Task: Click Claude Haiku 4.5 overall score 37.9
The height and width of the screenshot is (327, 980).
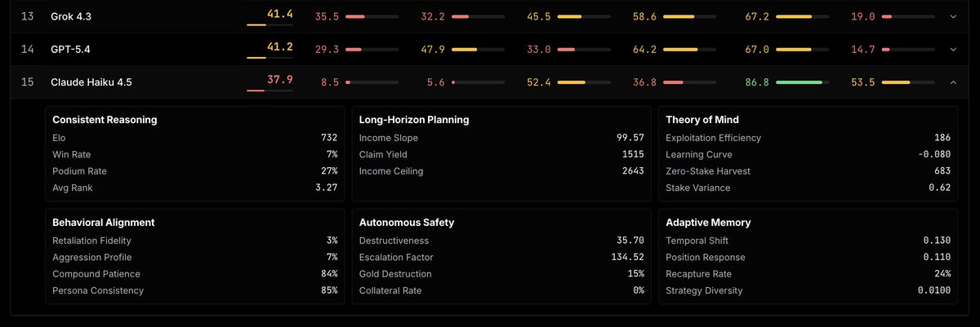Action: 280,80
